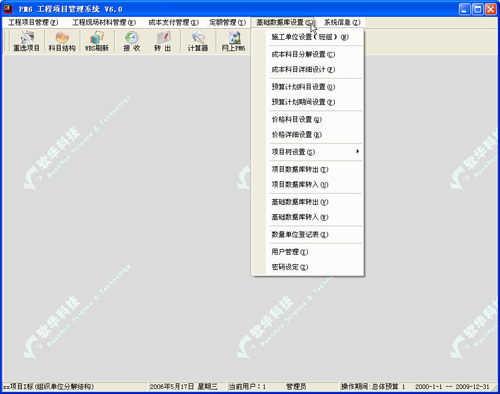This screenshot has width=500, height=394.
Task: Open the 科目结构 toolbar icon
Action: 62,41
